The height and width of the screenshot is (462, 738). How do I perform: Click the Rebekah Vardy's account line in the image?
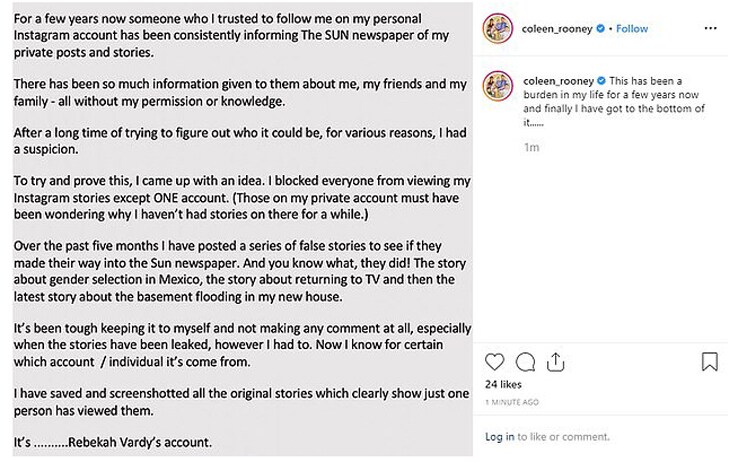(x=112, y=442)
